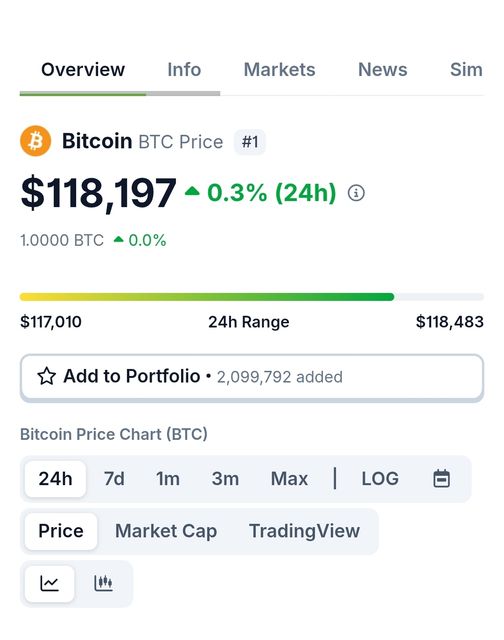Screen dimensions: 504x640
Task: Choose the 3m chart timeframe
Action: [225, 479]
